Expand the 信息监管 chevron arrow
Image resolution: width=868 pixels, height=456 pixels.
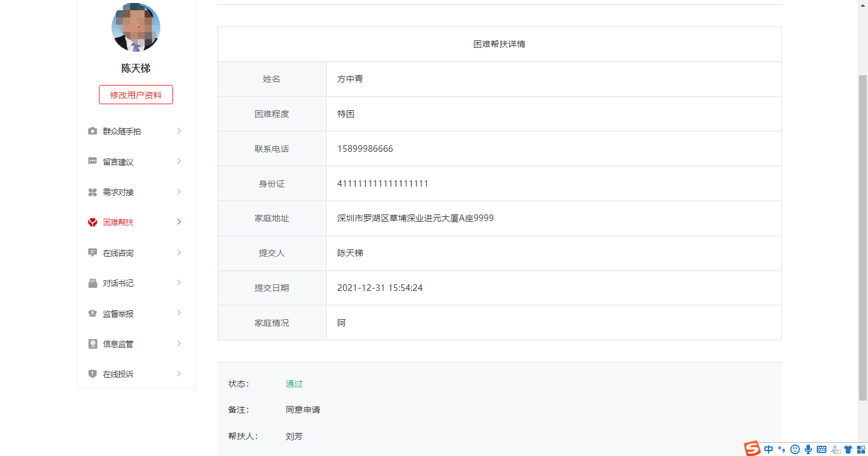[x=179, y=344]
